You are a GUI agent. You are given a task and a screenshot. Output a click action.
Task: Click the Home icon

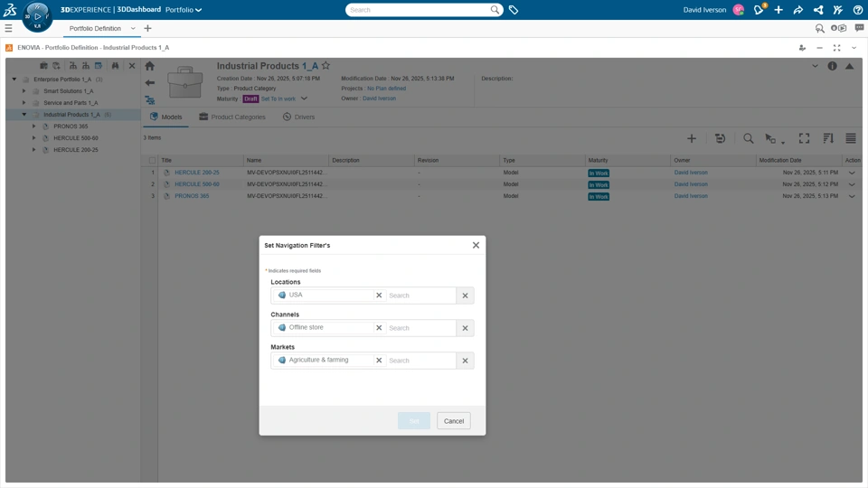tap(149, 66)
